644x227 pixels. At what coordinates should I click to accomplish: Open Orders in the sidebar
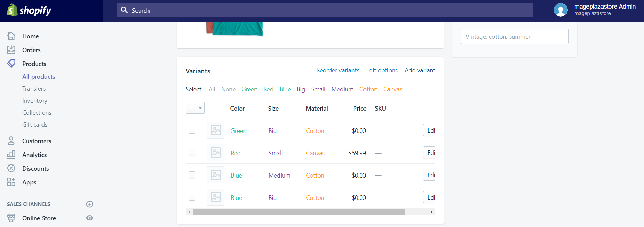coord(32,50)
